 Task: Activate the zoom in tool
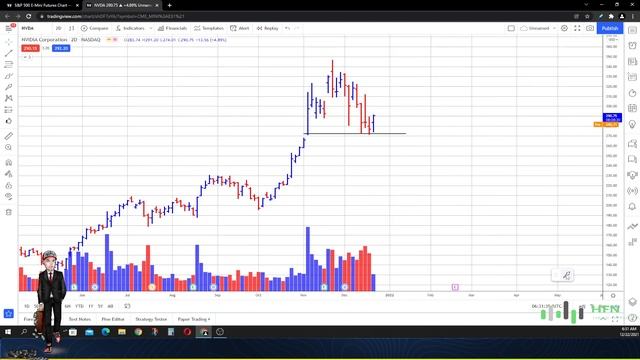click(x=9, y=147)
